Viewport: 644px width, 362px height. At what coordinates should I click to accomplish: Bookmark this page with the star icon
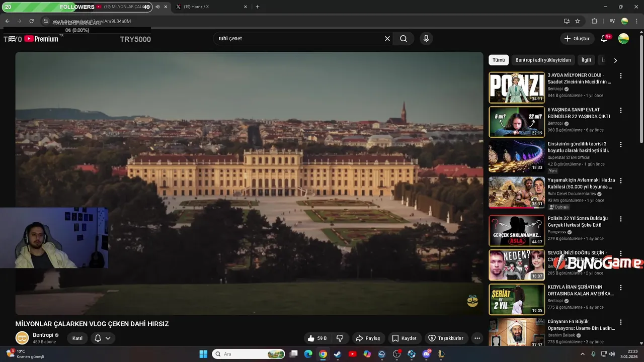(578, 21)
